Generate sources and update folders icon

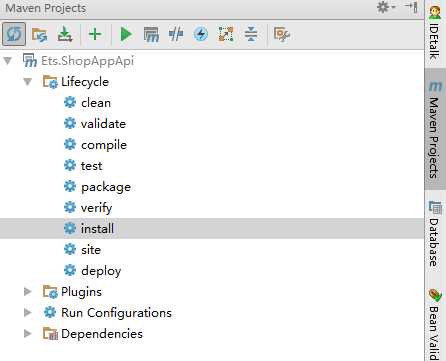tap(39, 34)
